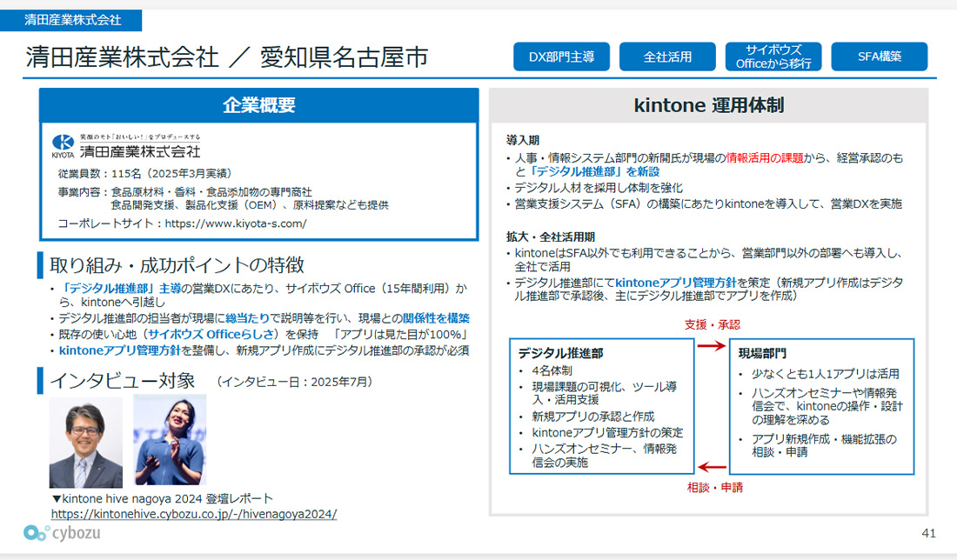Click the SFA構築 tag
The image size is (957, 560).
(879, 57)
